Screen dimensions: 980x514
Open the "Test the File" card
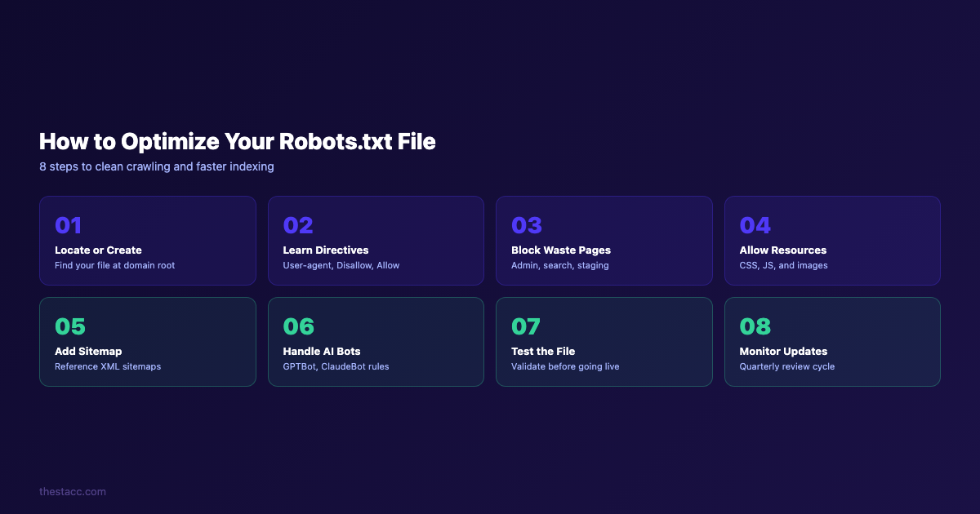pos(604,342)
